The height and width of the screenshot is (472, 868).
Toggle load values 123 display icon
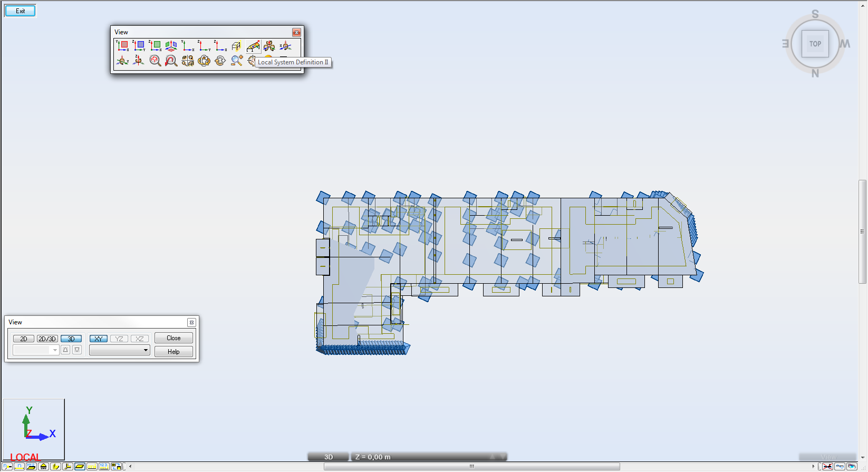[x=104, y=466]
